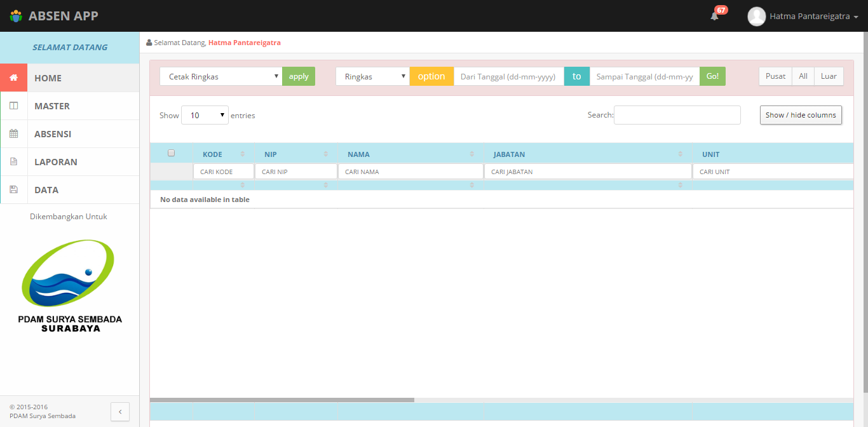This screenshot has height=427, width=868.
Task: Click the Home house icon in sidebar
Action: coord(13,78)
